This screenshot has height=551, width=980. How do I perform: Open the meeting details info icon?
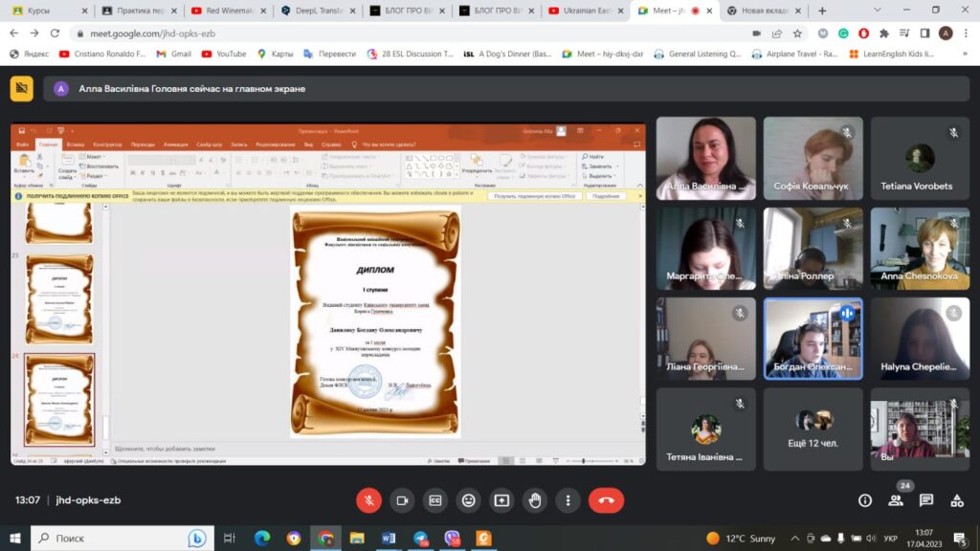click(865, 500)
